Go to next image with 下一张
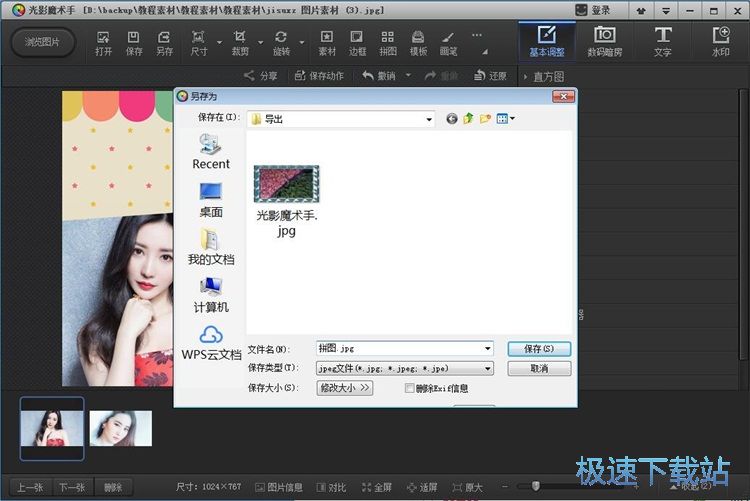The height and width of the screenshot is (501, 750). pyautogui.click(x=73, y=487)
